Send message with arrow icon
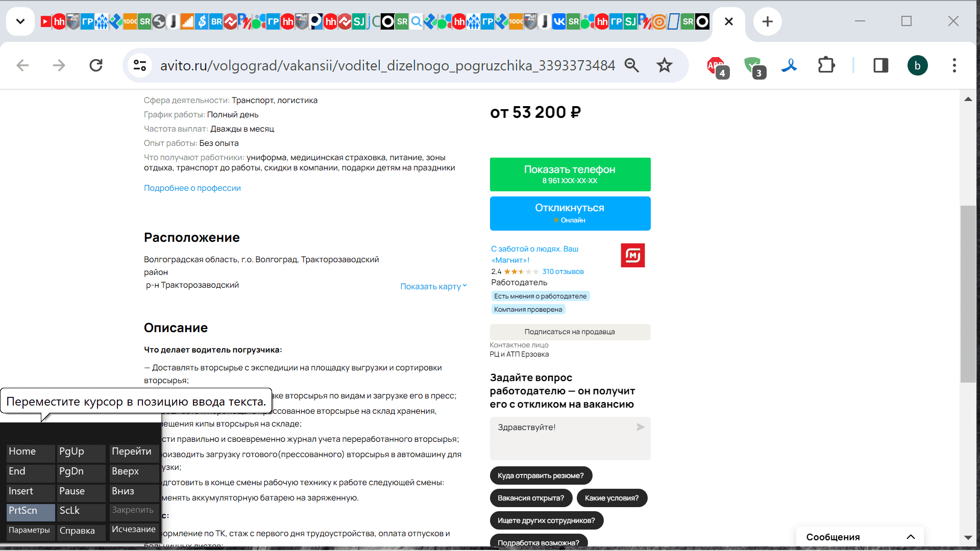 point(640,427)
